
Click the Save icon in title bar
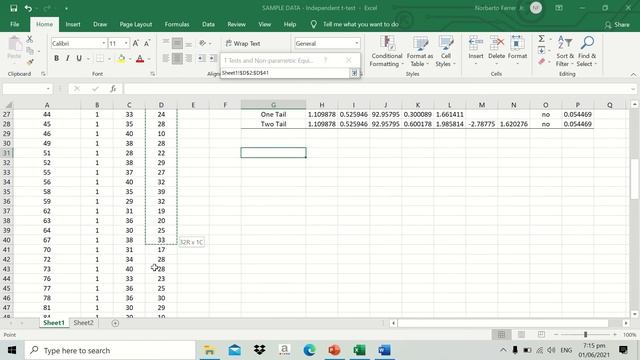point(13,8)
